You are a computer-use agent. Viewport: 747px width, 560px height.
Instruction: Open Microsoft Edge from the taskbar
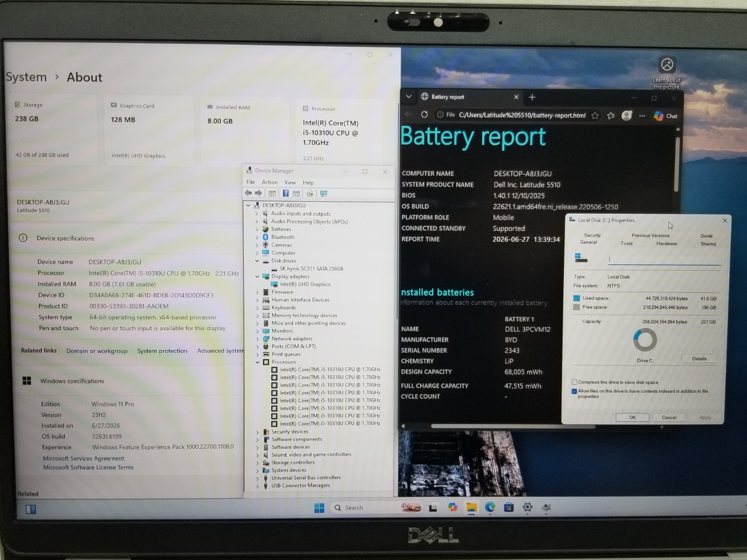[490, 507]
